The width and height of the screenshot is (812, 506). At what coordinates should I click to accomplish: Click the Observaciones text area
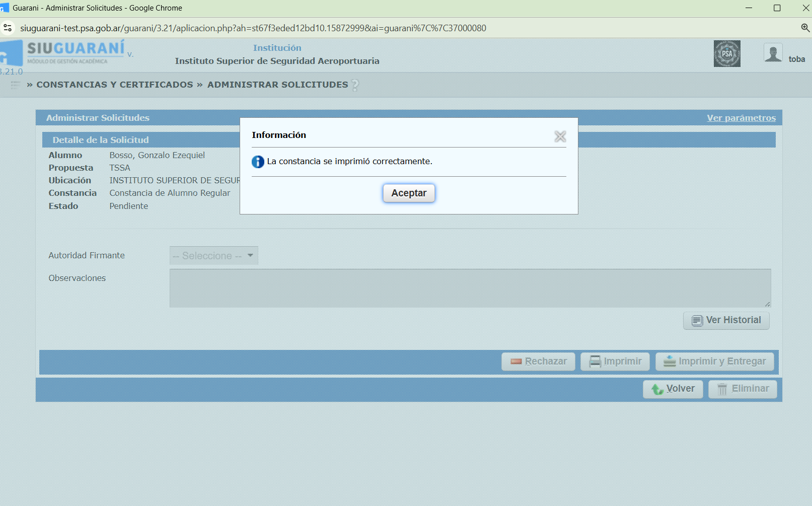(470, 288)
